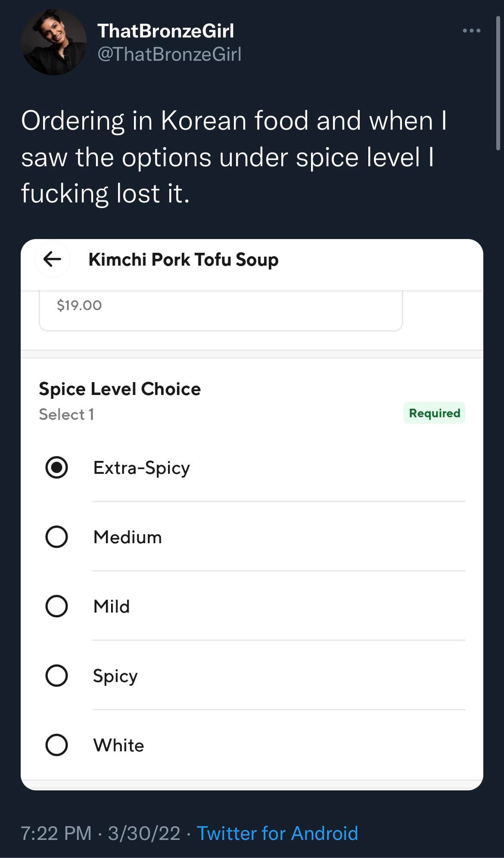Click the Kimchi Pork Tofu Soup title

pyautogui.click(x=184, y=260)
